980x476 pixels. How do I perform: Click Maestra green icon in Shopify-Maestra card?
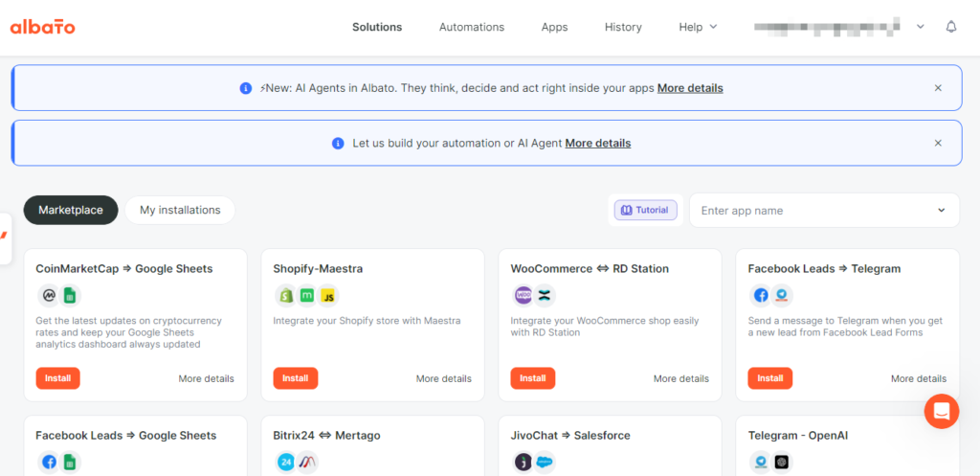[x=307, y=295]
